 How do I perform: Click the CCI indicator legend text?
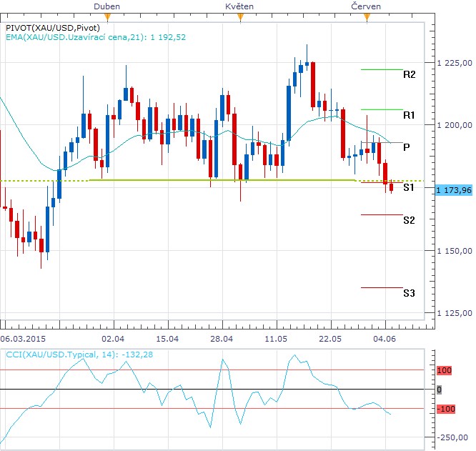click(79, 355)
